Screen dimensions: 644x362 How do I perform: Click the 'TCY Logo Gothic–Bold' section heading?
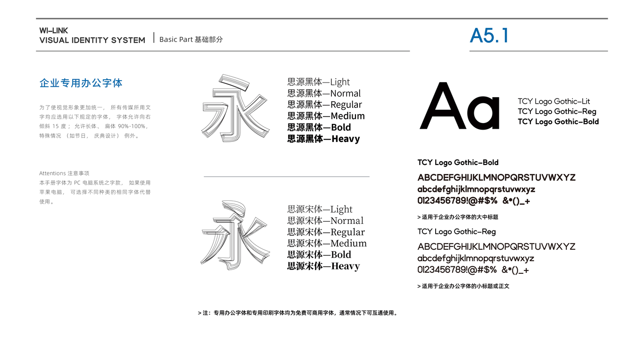coord(458,163)
